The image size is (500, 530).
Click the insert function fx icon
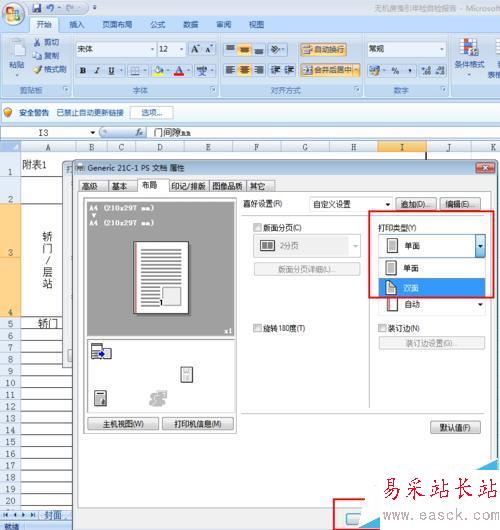[x=139, y=132]
